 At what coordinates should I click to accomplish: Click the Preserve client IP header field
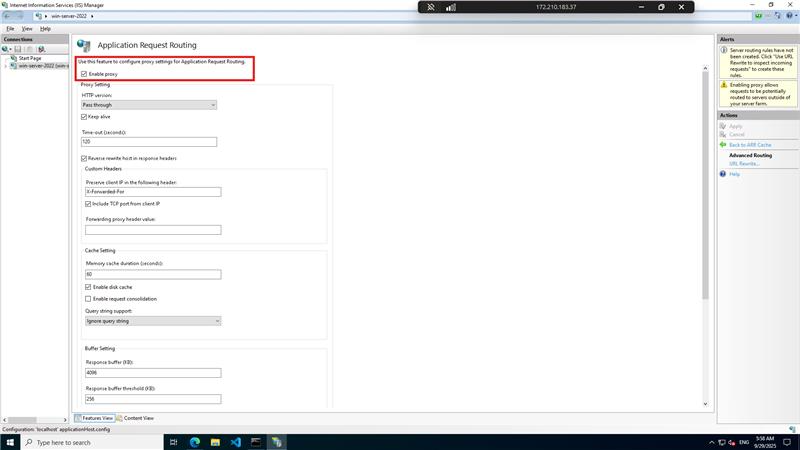click(x=153, y=192)
